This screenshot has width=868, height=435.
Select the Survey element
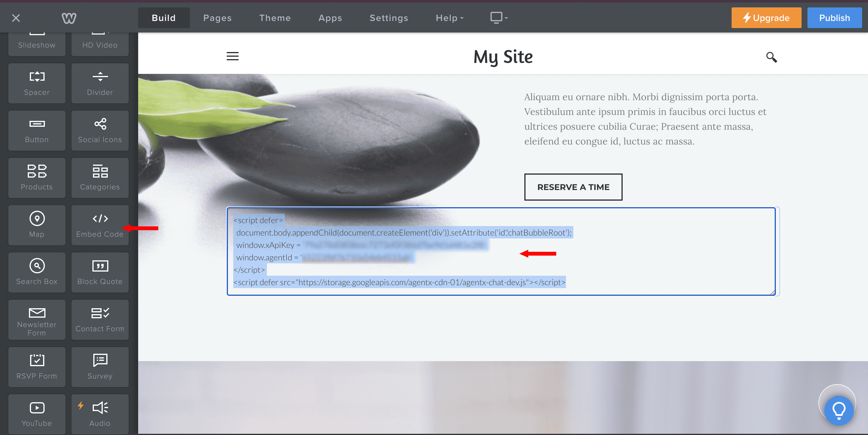click(100, 367)
